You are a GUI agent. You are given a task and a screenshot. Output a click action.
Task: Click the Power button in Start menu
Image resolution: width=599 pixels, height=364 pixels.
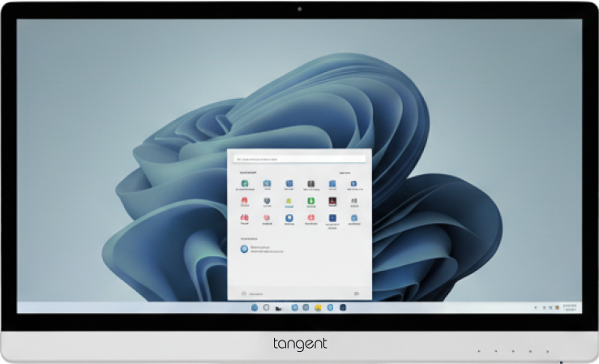pos(357,292)
